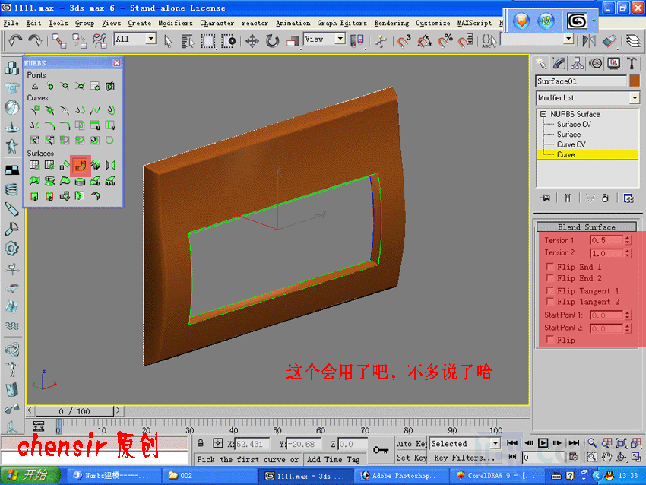Enable the Flip End 1 checkbox
This screenshot has height=485, width=646.
tap(549, 266)
